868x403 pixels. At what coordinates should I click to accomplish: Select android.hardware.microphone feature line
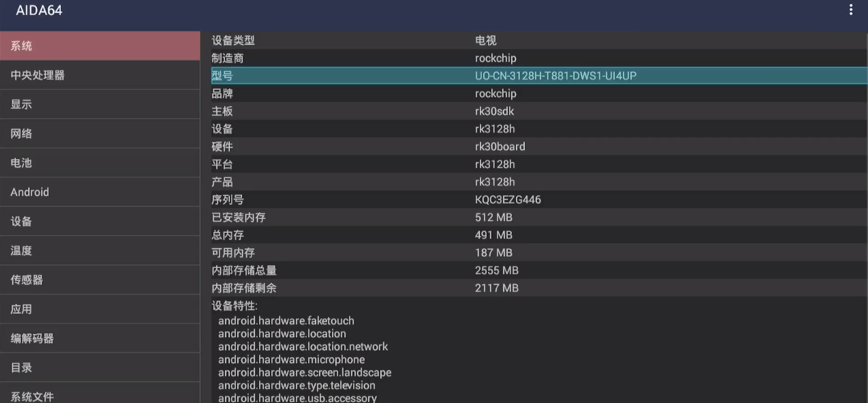coord(291,360)
